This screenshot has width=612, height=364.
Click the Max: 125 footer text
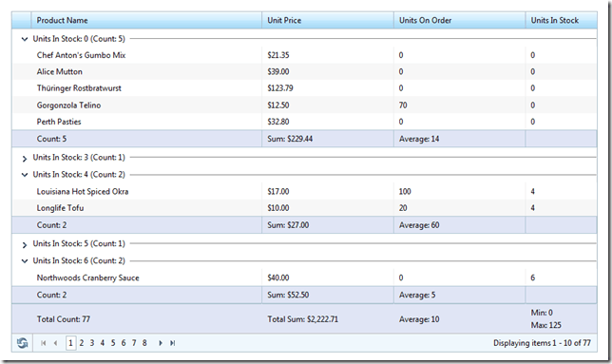point(546,325)
